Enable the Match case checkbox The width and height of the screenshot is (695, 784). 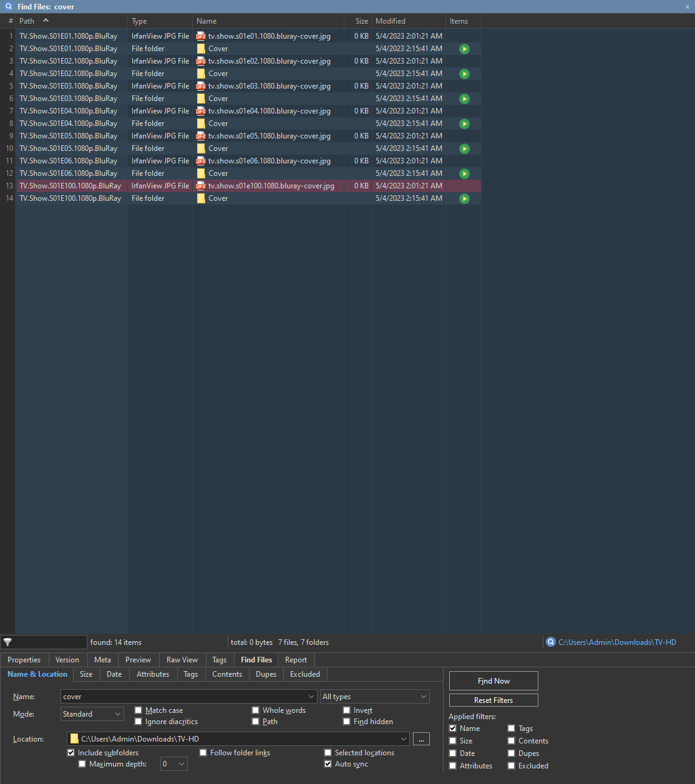pos(138,710)
